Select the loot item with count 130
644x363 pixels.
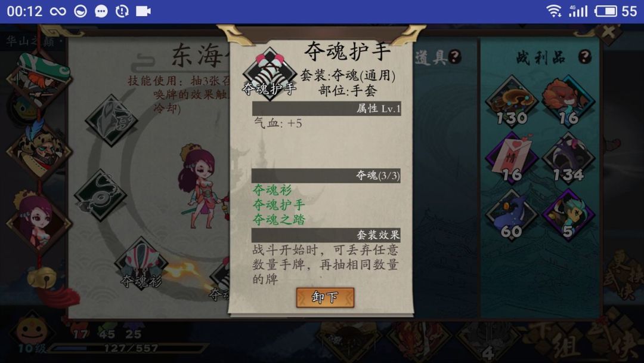tap(512, 102)
